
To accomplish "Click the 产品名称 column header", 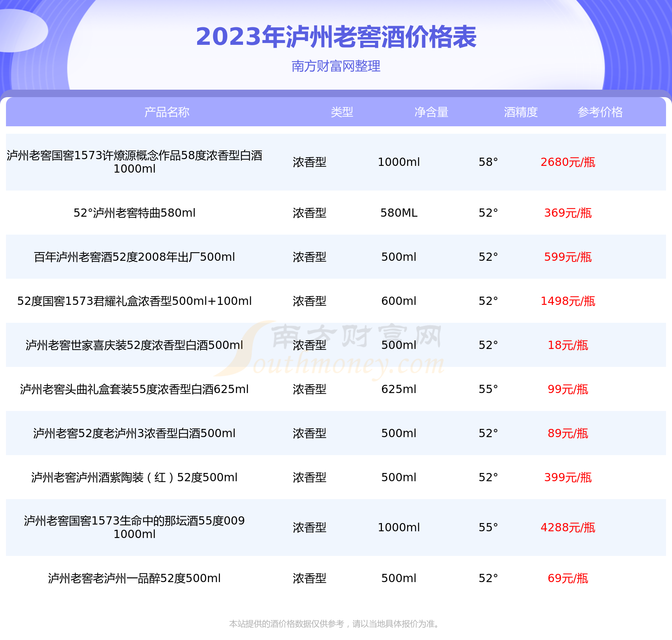I will tap(167, 112).
